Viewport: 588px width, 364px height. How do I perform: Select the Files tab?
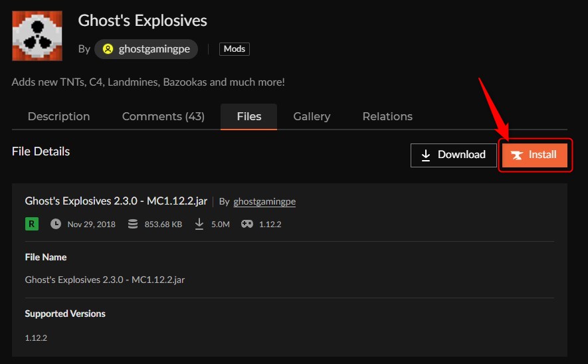coord(249,117)
